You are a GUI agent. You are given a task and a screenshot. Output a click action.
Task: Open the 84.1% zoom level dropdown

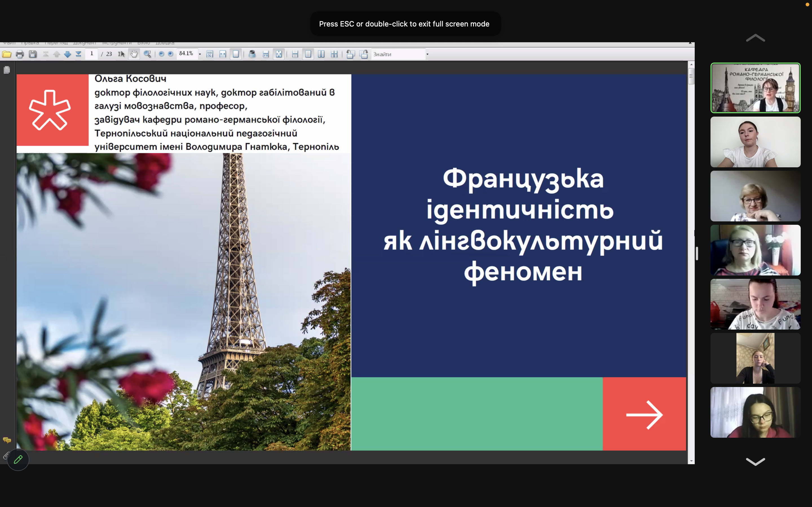tap(200, 54)
